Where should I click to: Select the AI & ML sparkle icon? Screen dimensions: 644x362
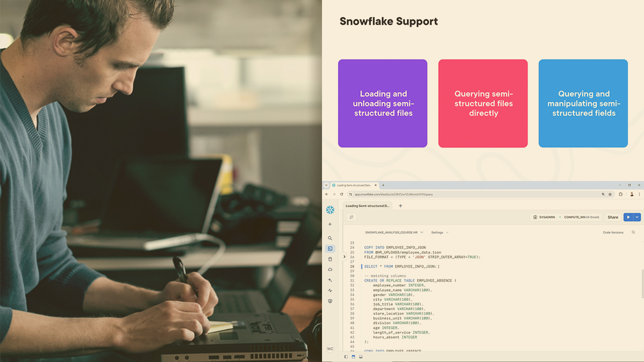pyautogui.click(x=330, y=280)
